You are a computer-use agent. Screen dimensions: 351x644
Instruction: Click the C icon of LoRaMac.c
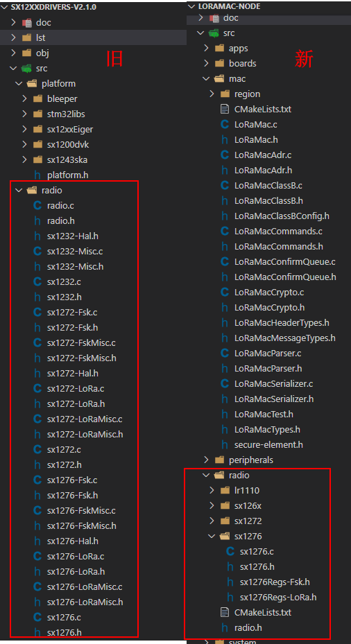point(225,125)
